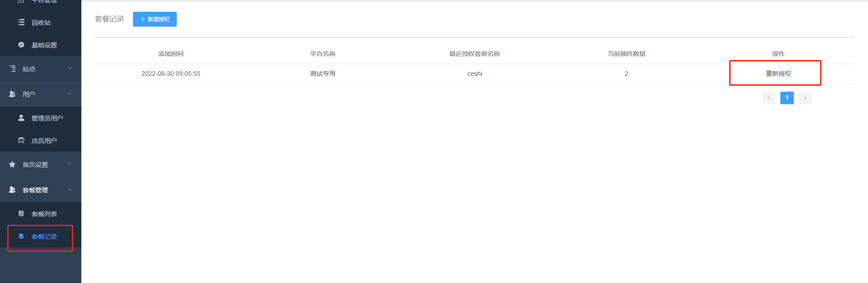Click 重新授权 for the ceshi row
The image size is (868, 283).
[x=778, y=74]
